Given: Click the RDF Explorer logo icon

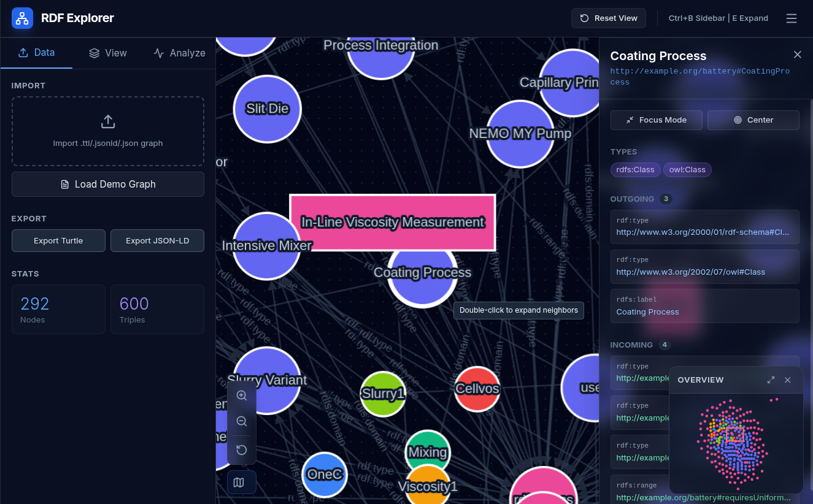Looking at the screenshot, I should pyautogui.click(x=23, y=18).
